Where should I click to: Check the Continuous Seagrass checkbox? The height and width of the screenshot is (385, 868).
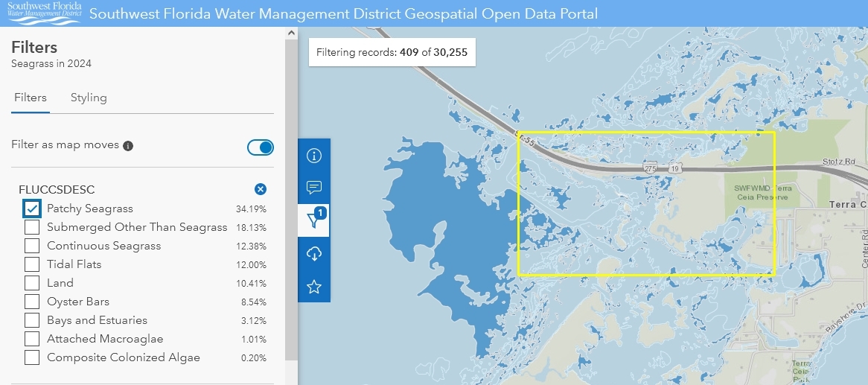click(x=32, y=246)
